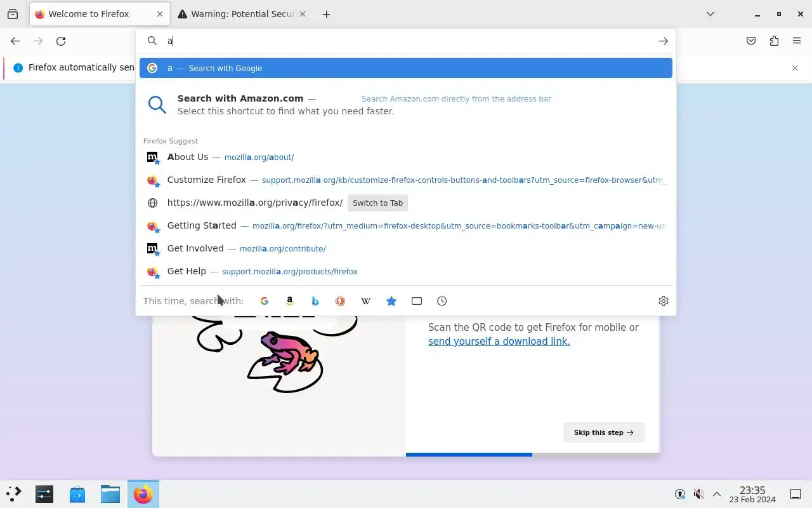Open the Firefox View button
Screen dimensions: 812x508
(13, 14)
